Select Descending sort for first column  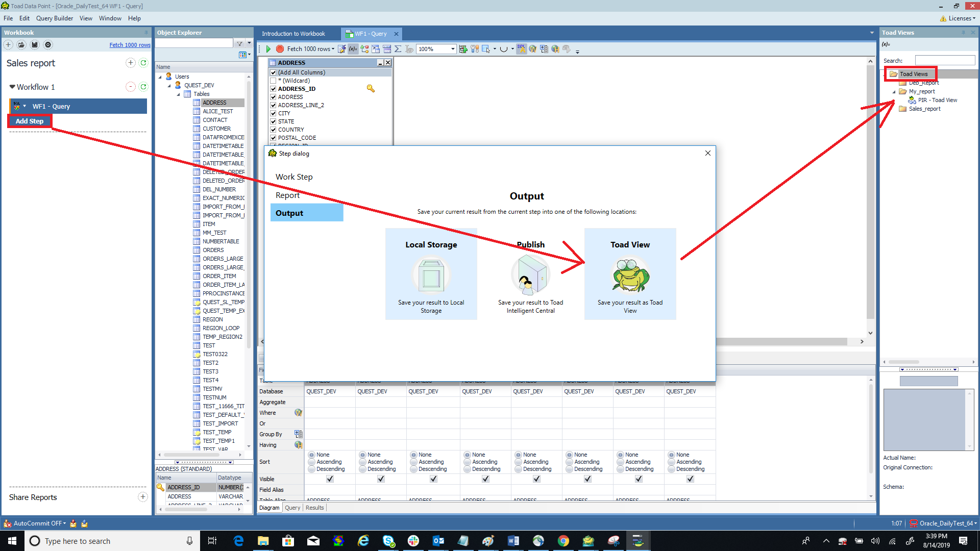pyautogui.click(x=312, y=469)
